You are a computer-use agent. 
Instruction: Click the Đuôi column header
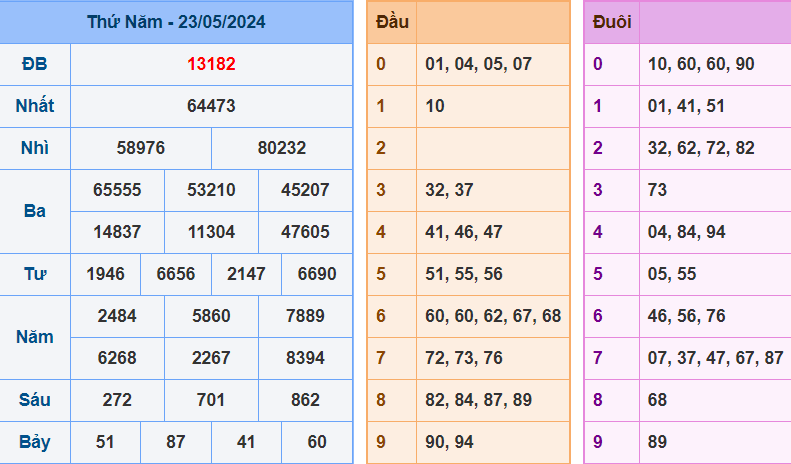tap(612, 22)
